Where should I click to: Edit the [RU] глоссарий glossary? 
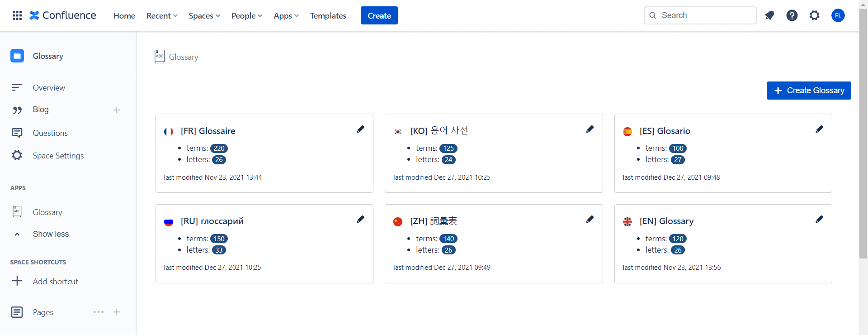360,219
